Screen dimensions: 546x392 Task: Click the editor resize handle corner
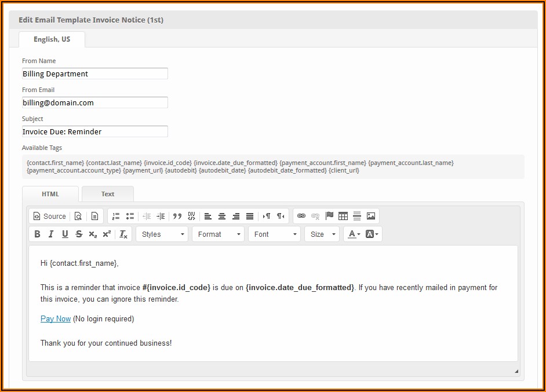[516, 371]
